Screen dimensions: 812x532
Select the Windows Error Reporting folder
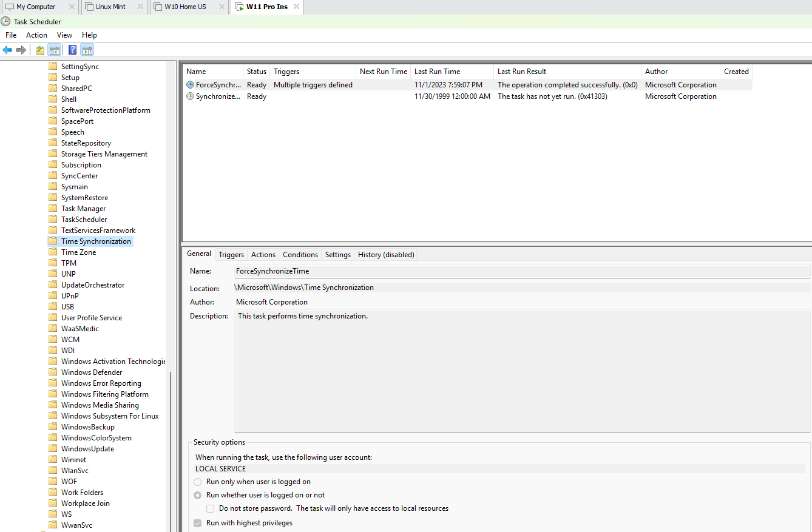(101, 383)
